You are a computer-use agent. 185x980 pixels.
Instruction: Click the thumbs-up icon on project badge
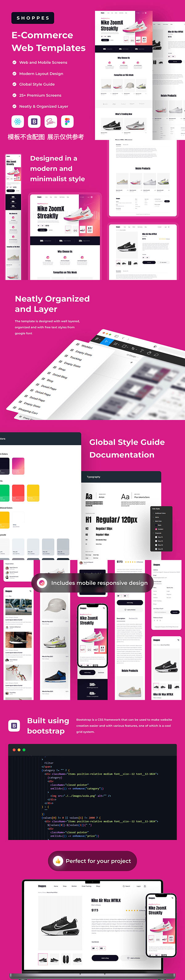(58, 861)
